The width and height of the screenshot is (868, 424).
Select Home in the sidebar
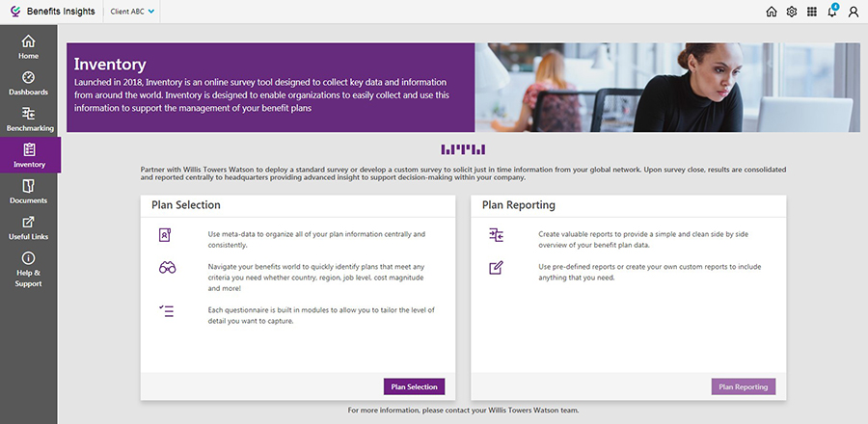click(x=28, y=47)
